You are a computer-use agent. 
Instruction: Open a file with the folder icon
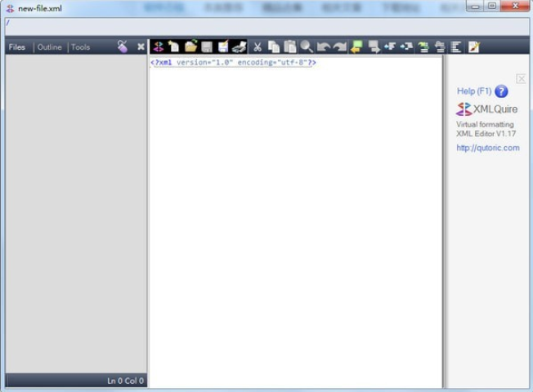click(x=190, y=47)
